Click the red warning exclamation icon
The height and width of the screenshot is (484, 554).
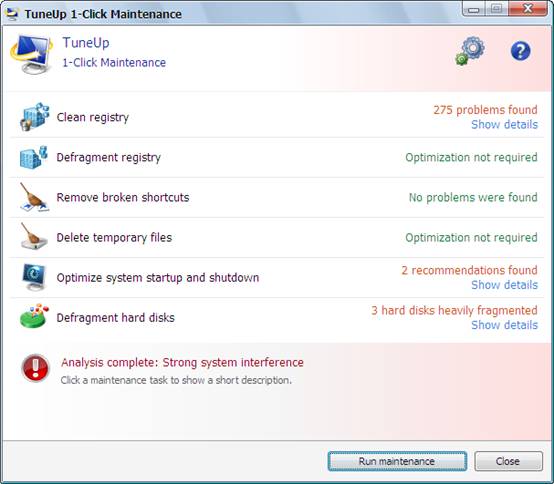click(35, 368)
